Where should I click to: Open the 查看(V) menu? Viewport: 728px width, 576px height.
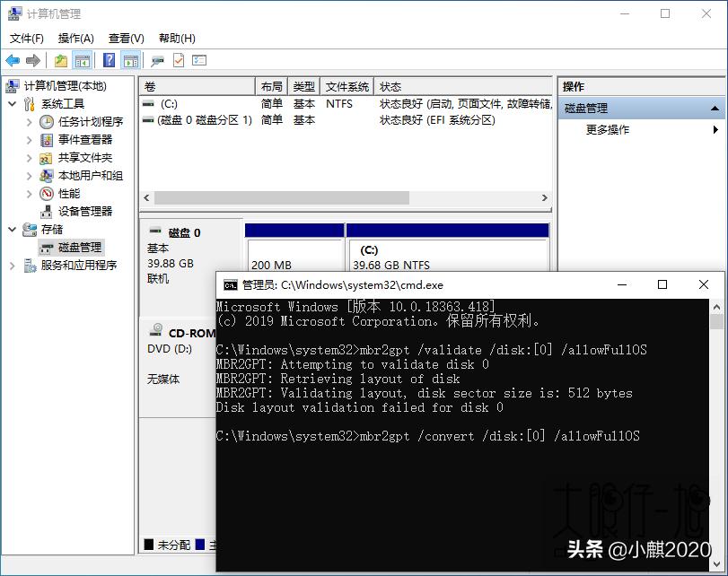[x=126, y=39]
